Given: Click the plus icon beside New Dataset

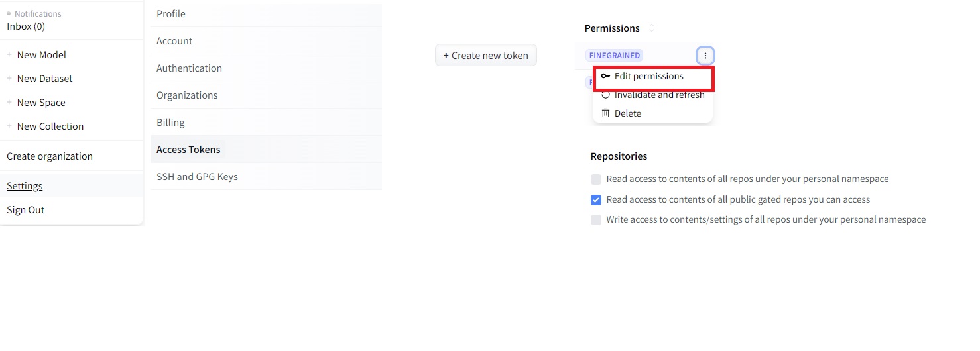Looking at the screenshot, I should point(9,79).
